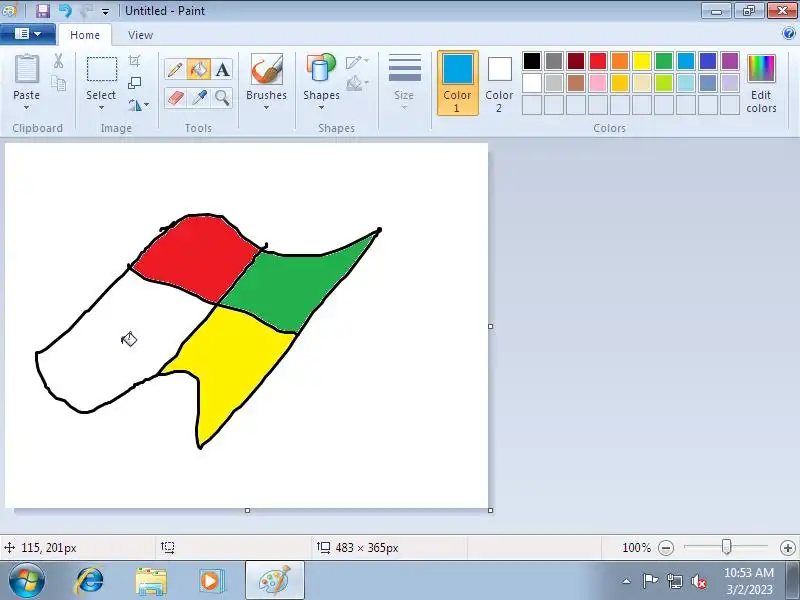The width and height of the screenshot is (800, 600).
Task: Click the Brushes tool icon
Action: coord(266,70)
